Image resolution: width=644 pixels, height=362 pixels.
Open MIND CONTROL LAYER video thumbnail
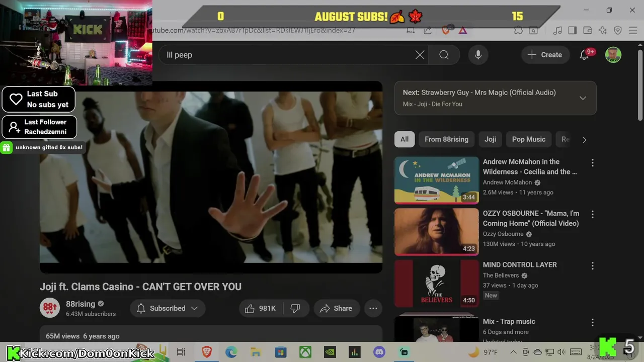437,283
